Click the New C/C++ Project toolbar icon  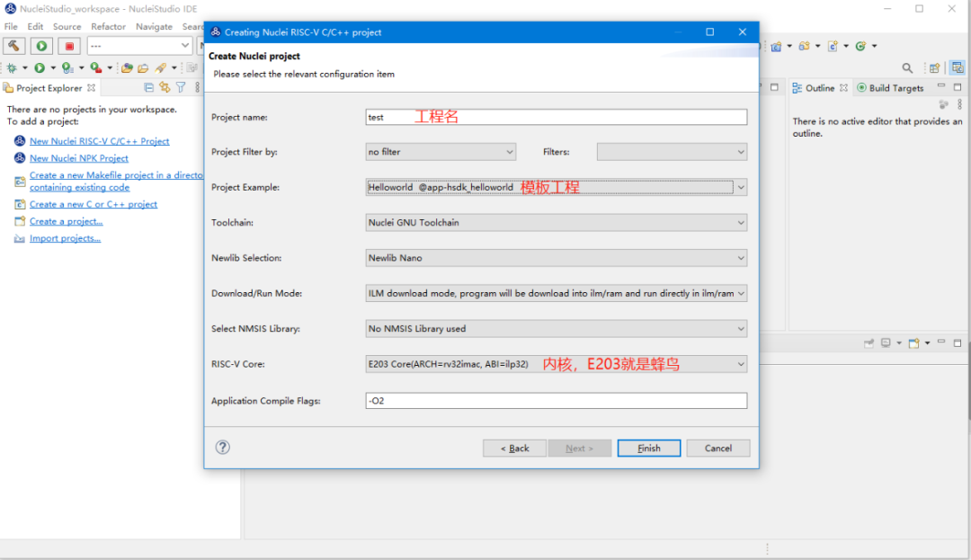click(776, 46)
